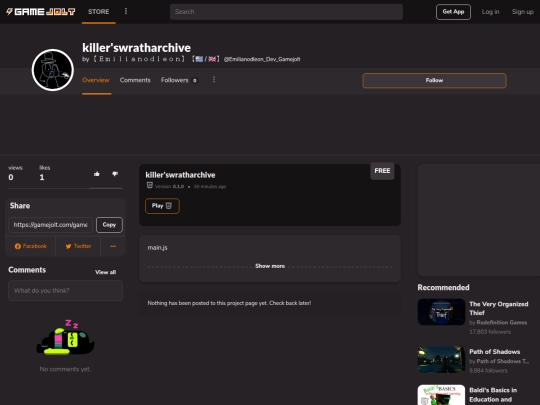The image size is (540, 405).
Task: Like the game with thumbs up icon
Action: (97, 174)
